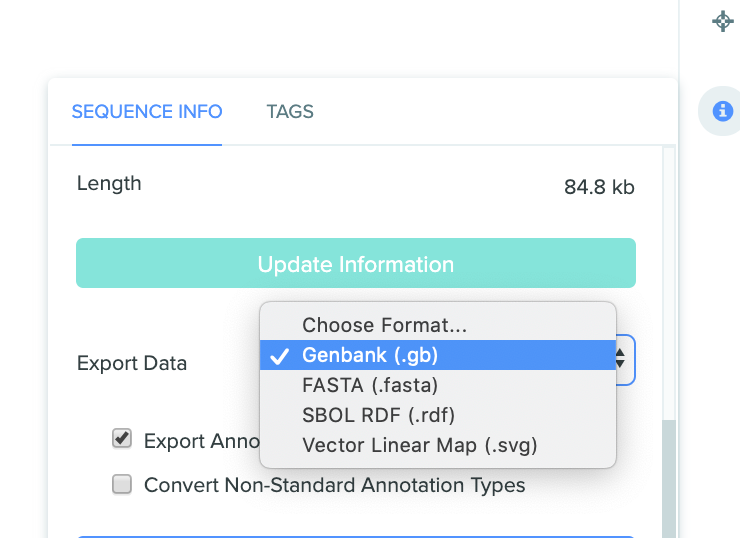Switch to the Sequence Info tab
The image size is (740, 538).
[x=147, y=112]
